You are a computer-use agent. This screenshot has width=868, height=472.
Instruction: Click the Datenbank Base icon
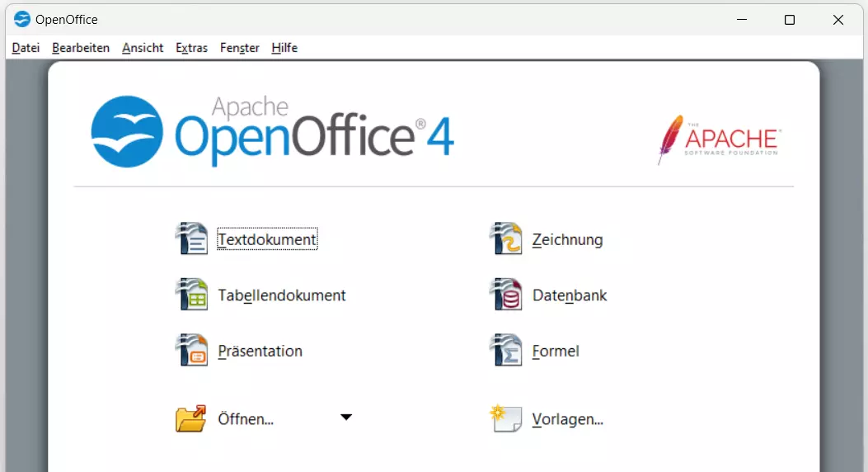coord(506,294)
